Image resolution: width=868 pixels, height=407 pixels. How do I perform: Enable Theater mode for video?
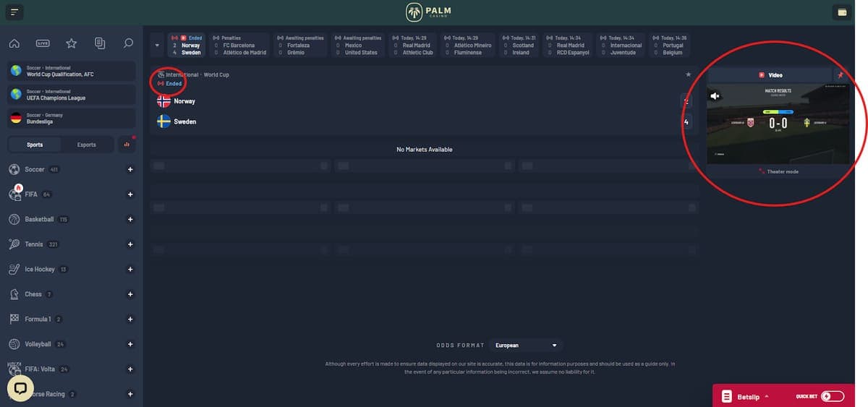click(x=778, y=171)
